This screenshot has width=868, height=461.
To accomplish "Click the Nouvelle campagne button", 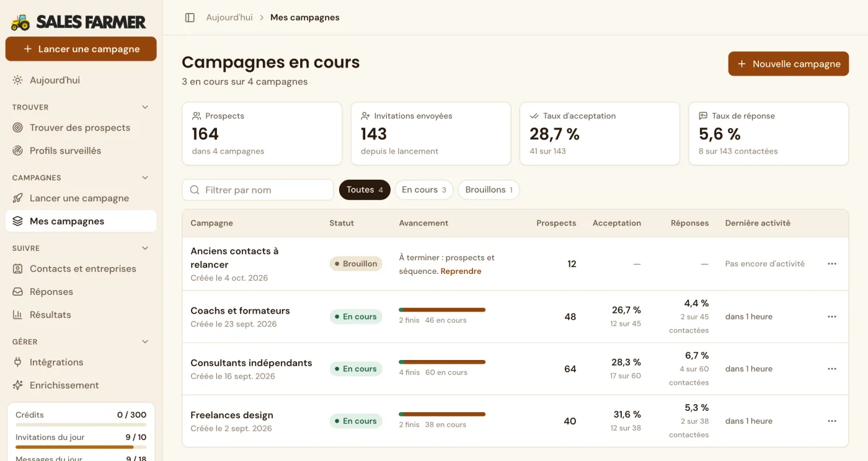I will [x=789, y=64].
